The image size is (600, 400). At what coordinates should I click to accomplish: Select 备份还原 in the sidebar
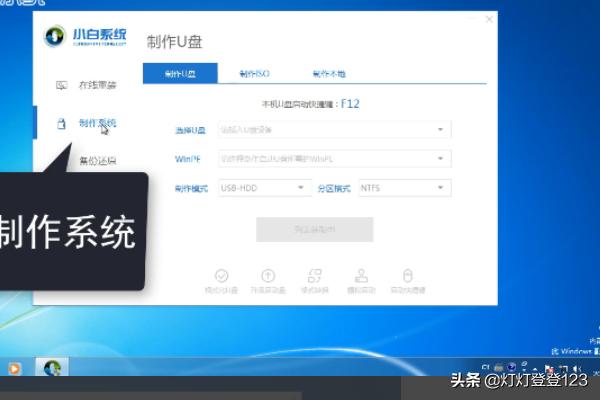pos(98,161)
